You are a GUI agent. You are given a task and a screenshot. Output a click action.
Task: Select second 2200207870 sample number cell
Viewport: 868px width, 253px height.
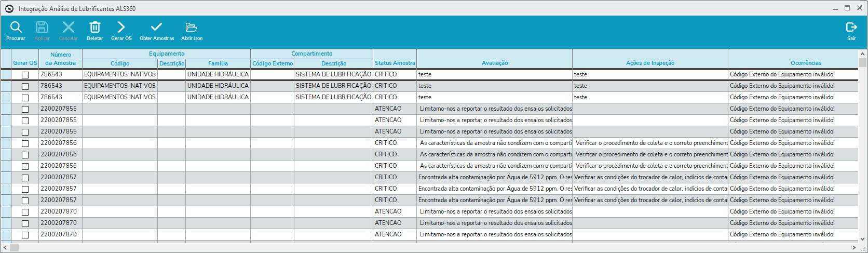coord(61,223)
